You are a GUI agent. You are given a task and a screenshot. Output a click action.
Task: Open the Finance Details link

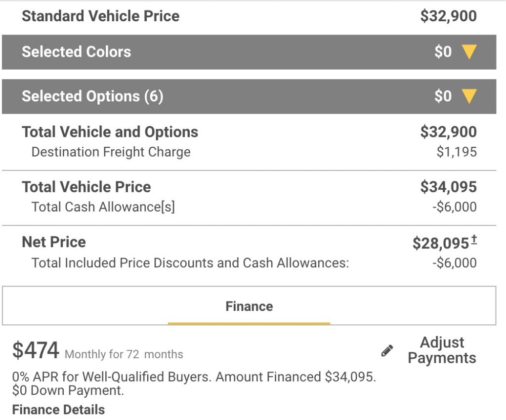pos(58,410)
